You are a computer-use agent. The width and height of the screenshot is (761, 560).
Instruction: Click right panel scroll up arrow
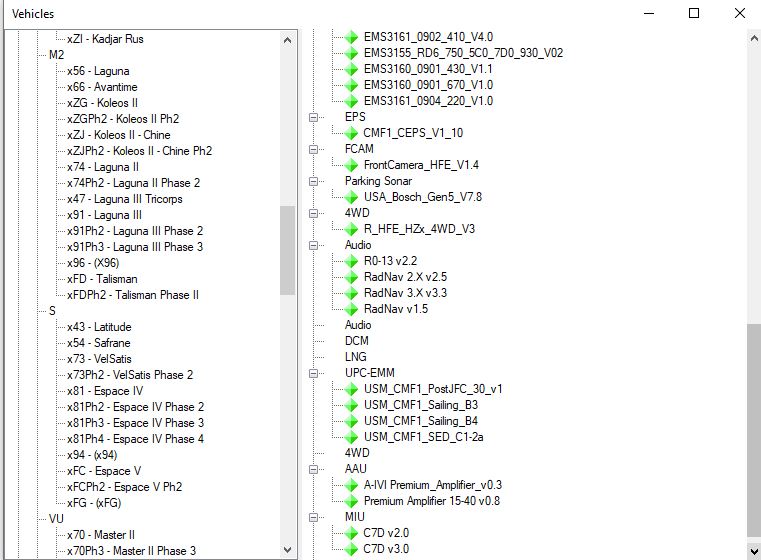point(754,38)
